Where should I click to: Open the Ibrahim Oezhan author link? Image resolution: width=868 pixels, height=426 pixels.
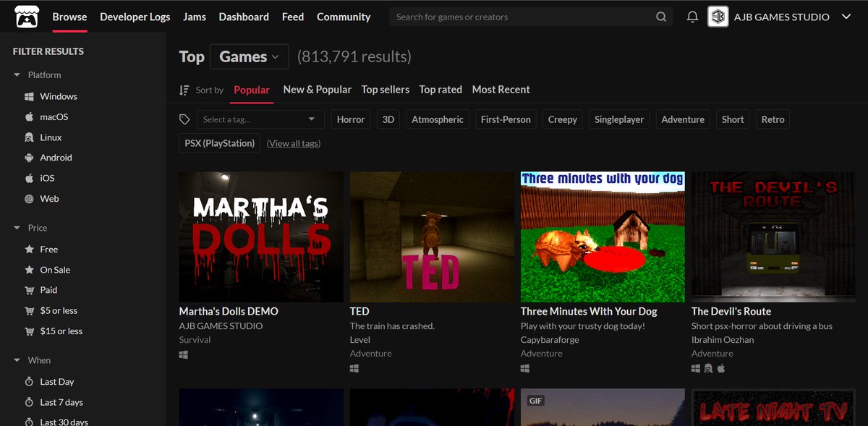724,340
